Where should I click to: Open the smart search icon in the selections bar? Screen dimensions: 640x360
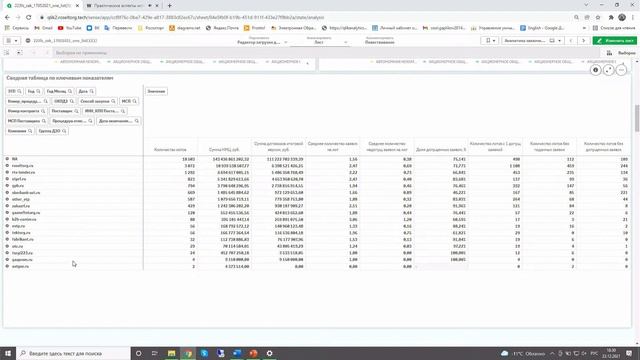7,53
